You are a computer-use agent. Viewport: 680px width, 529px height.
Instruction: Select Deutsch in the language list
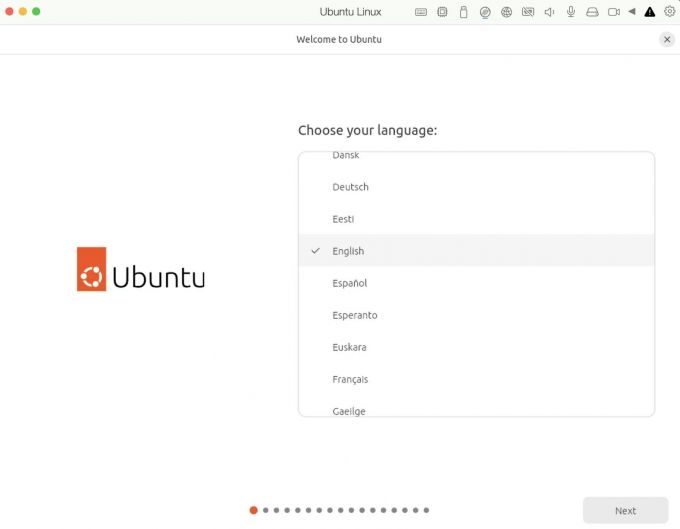pyautogui.click(x=476, y=187)
